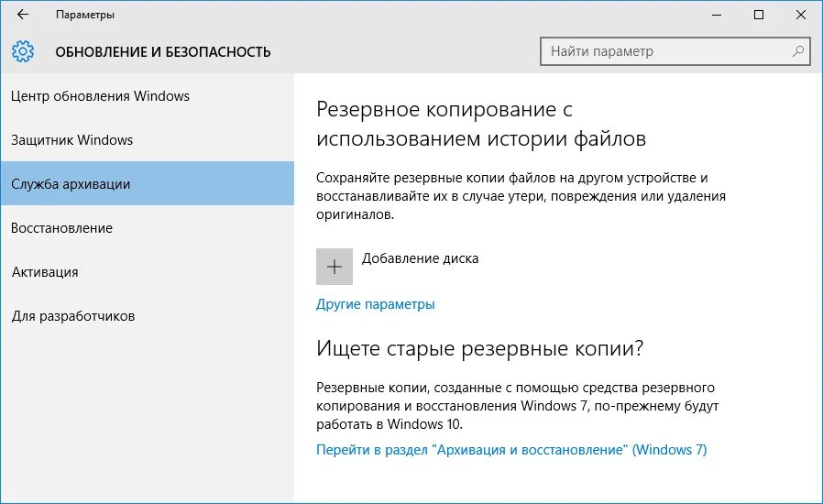Maximize the Параметры window
The image size is (823, 504).
click(x=759, y=15)
